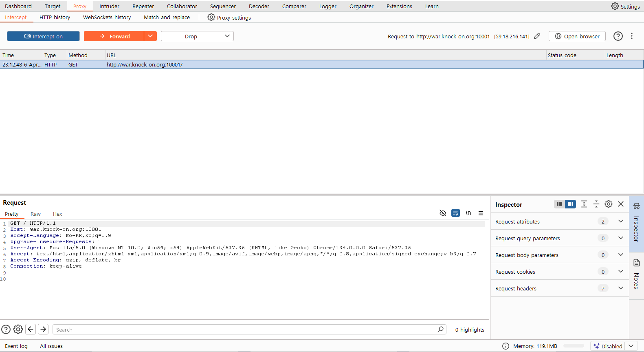This screenshot has height=352, width=644.
Task: Collapse all Inspector sections icon
Action: click(x=596, y=204)
